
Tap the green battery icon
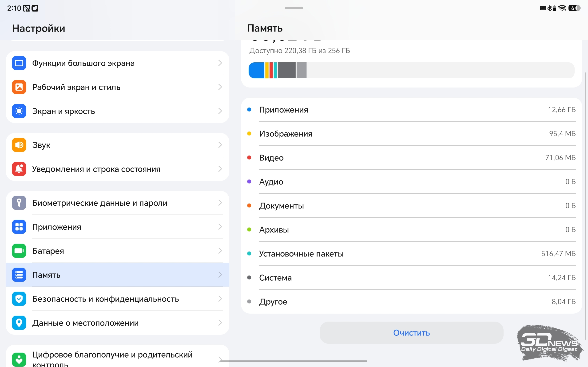point(19,251)
